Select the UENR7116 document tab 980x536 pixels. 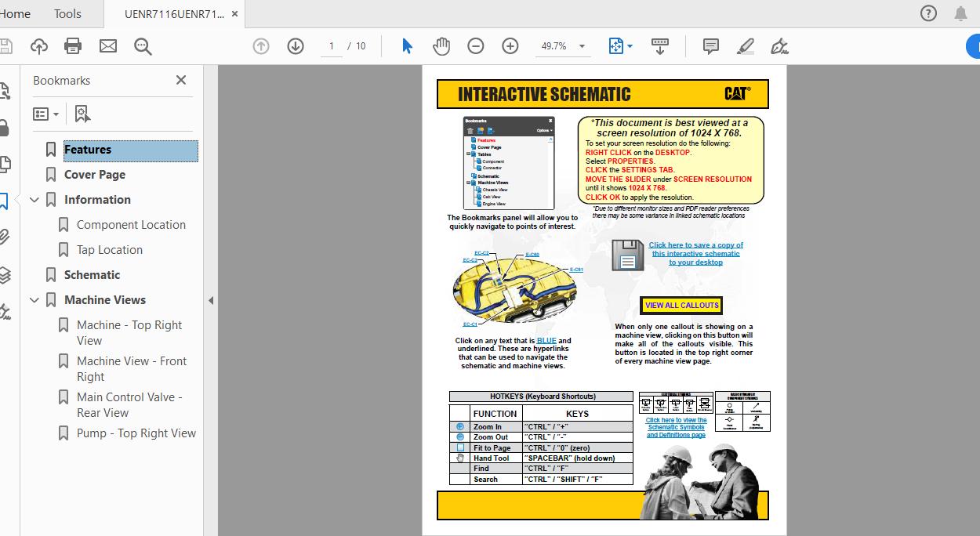174,13
